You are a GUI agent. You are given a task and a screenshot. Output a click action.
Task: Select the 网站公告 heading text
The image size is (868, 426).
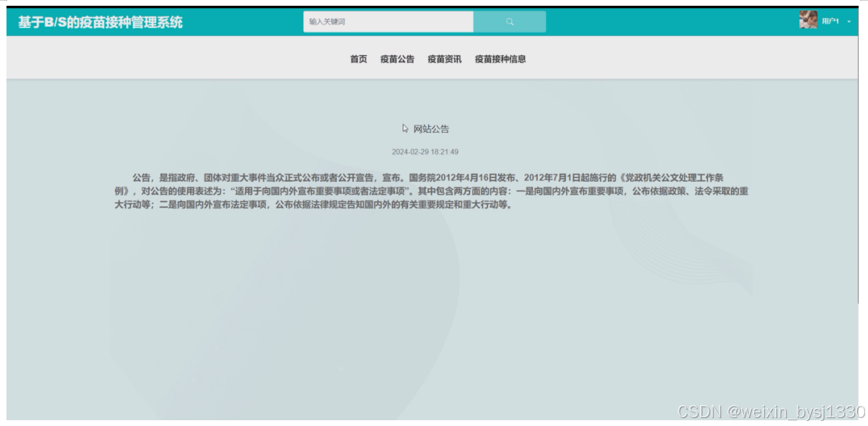[x=431, y=129]
